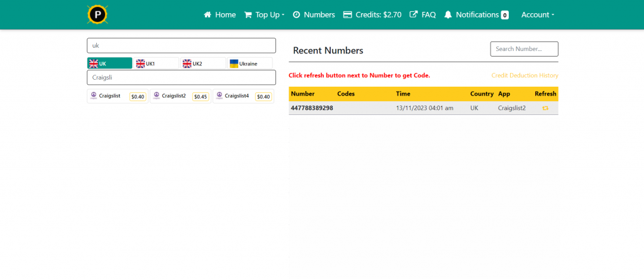Expand the Top Up dropdown menu
Viewport: 644px width, 279px height.
click(264, 15)
